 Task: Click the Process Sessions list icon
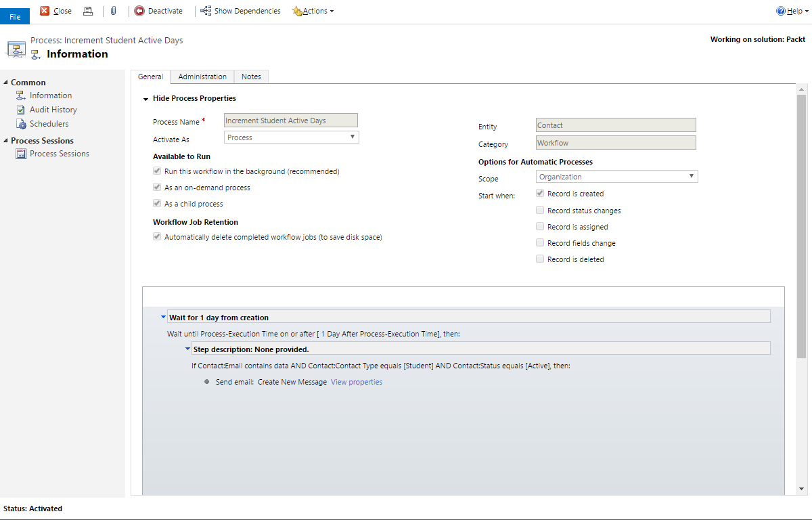click(21, 154)
